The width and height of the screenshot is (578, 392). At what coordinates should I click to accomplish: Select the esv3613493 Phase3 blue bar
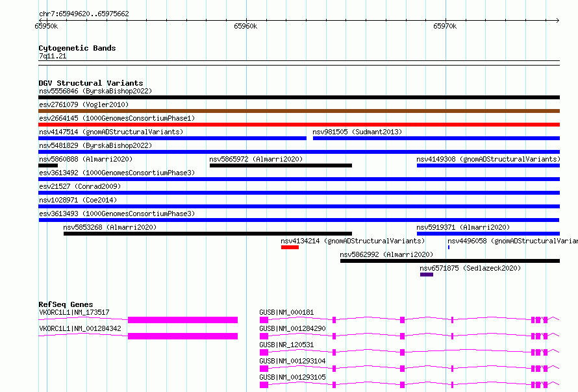tap(299, 220)
